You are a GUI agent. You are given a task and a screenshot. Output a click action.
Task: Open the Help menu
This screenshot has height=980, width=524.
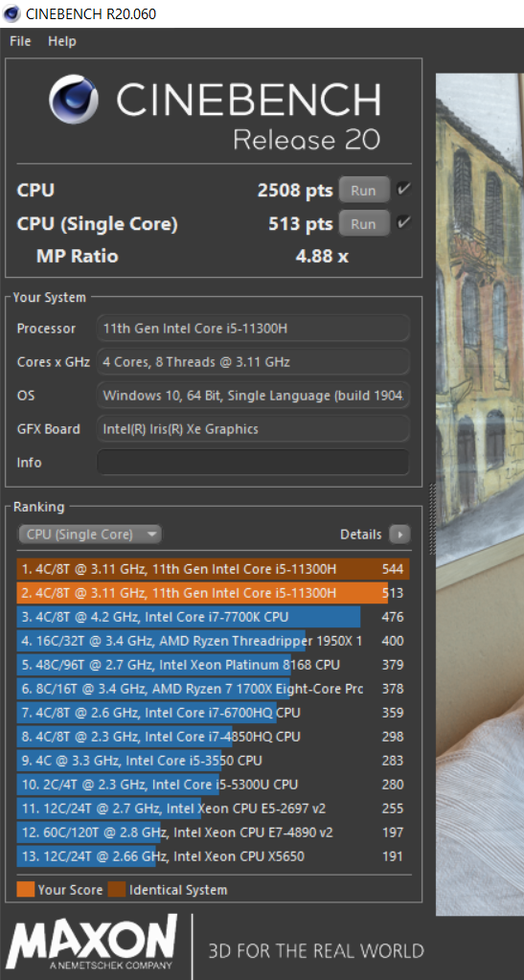62,41
